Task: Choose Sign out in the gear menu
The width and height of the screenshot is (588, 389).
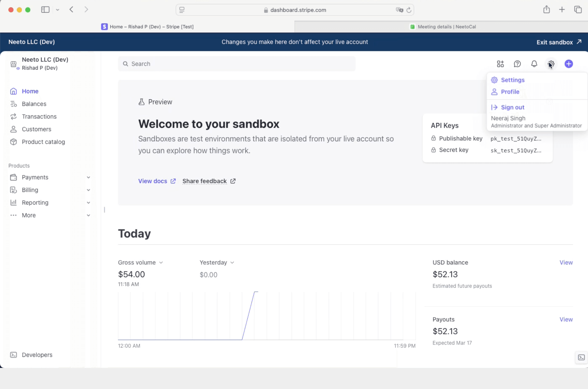Action: [x=512, y=107]
